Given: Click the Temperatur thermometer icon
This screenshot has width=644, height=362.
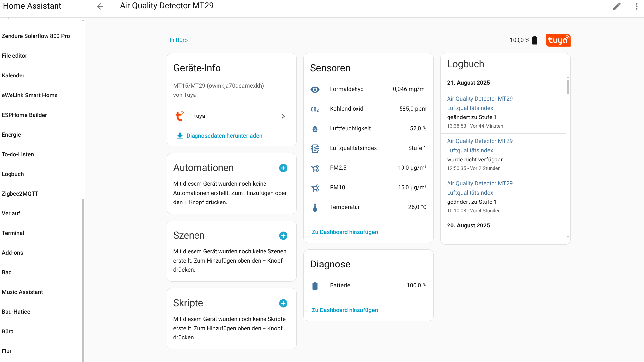Looking at the screenshot, I should tap(315, 207).
